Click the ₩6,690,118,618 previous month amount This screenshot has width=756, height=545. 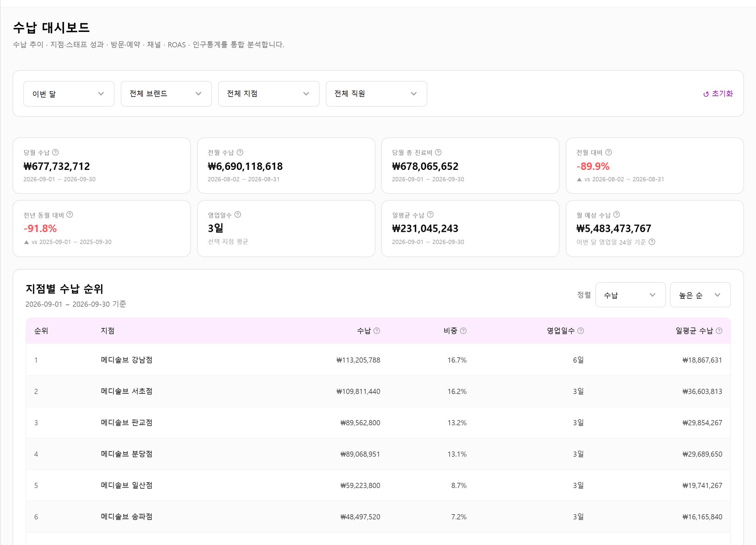pyautogui.click(x=245, y=166)
